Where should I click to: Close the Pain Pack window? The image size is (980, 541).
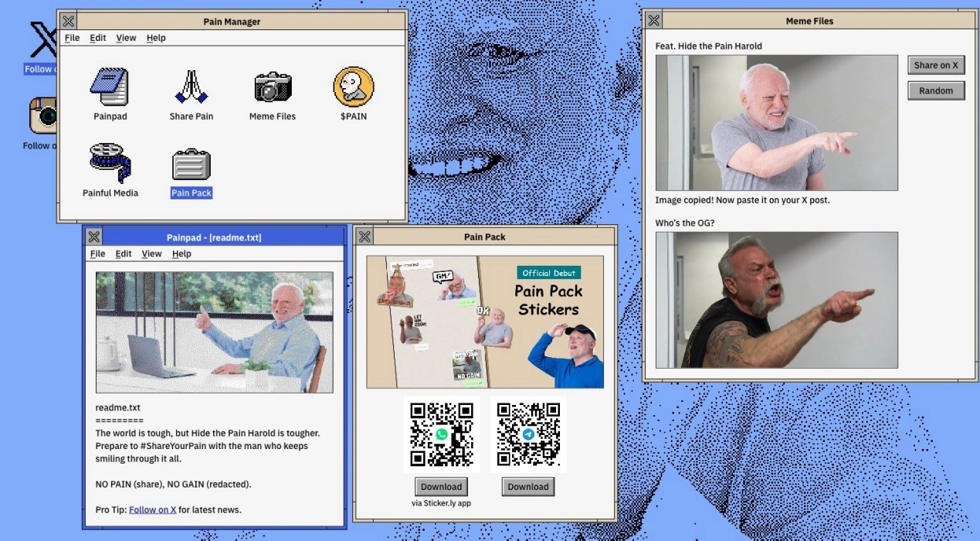[x=365, y=236]
